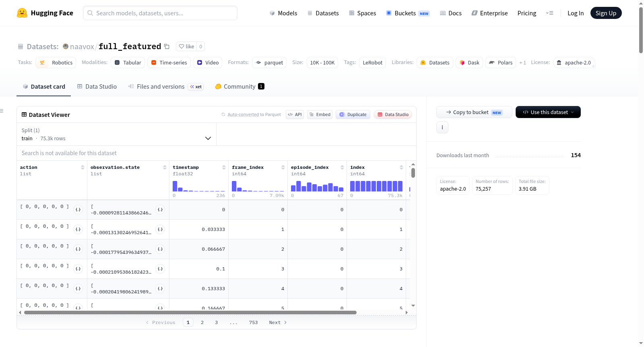Click the timestamp histogram's first bar
The image size is (644, 347).
pyautogui.click(x=175, y=186)
